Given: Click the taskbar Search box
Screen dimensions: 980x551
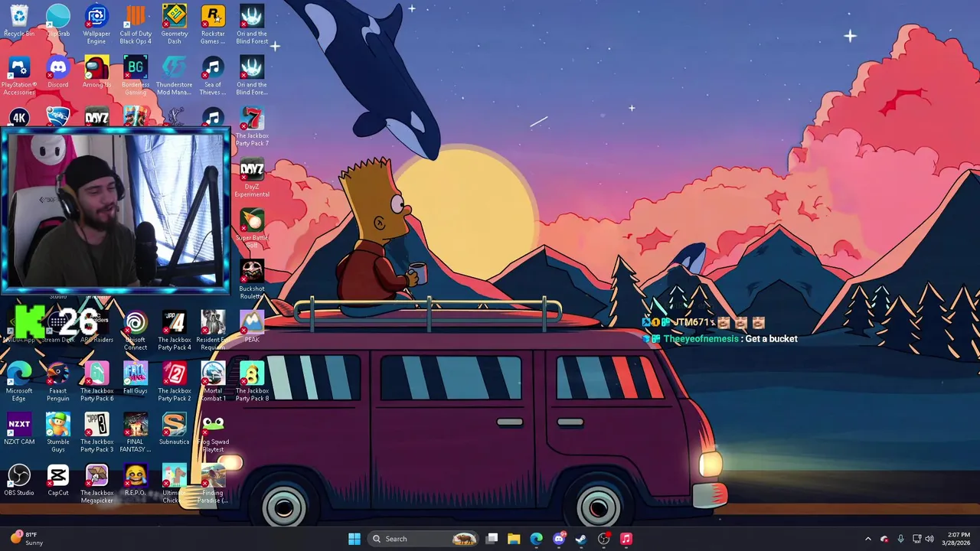Looking at the screenshot, I should (423, 539).
